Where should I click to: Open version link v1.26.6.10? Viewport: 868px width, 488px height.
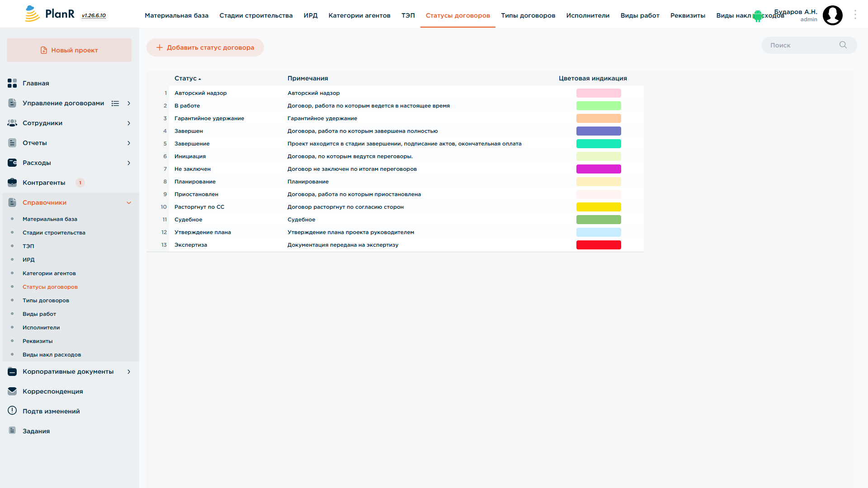tap(94, 15)
